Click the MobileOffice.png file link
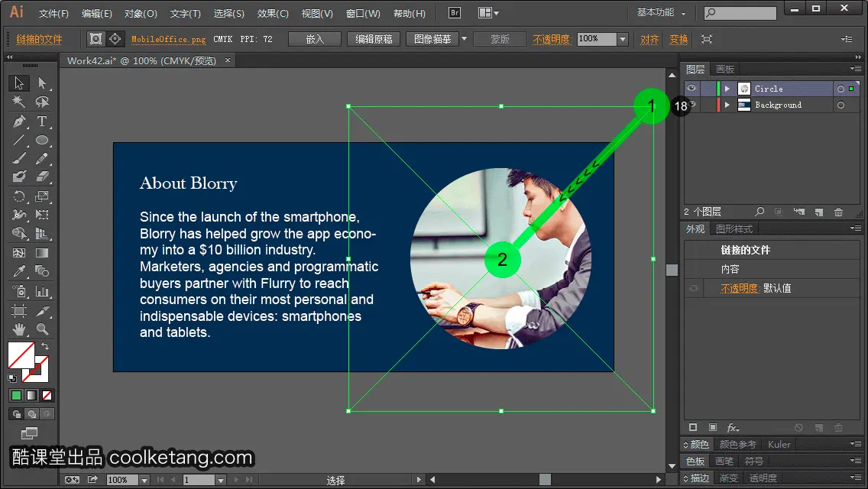 (168, 39)
